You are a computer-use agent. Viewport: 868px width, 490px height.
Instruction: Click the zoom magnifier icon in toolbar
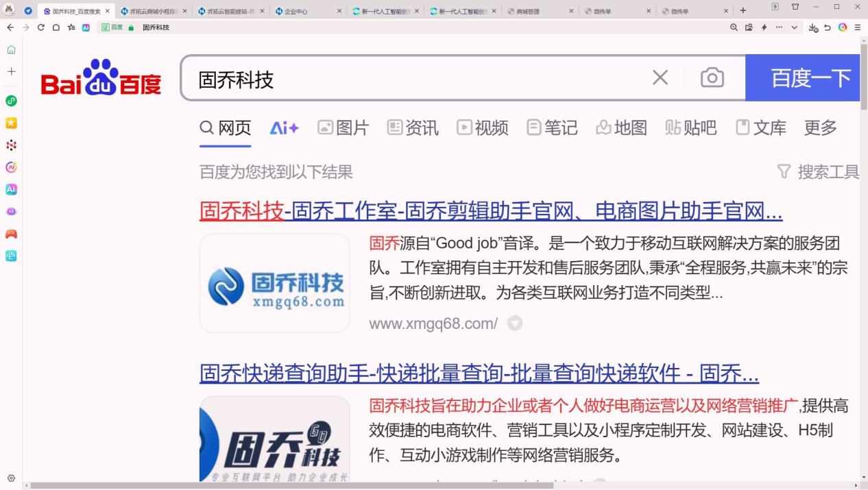(734, 27)
